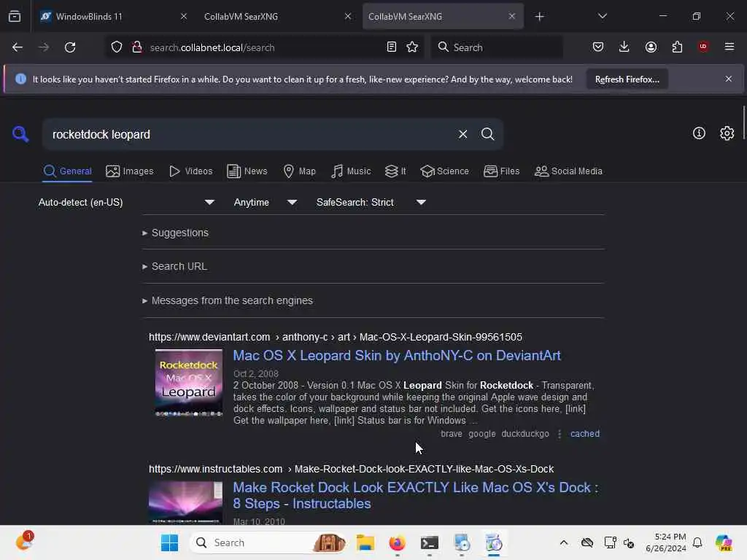Viewport: 747px width, 560px height.
Task: Click the SearXNG logo icon
Action: point(20,134)
